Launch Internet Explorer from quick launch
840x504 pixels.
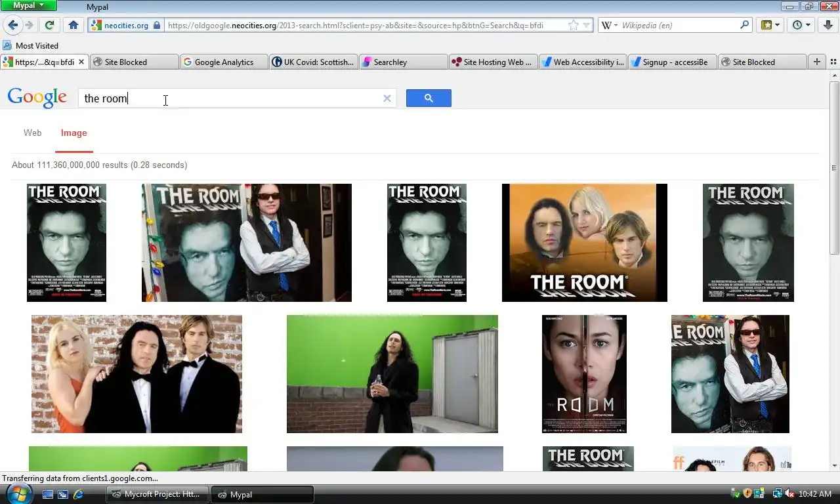[79, 494]
